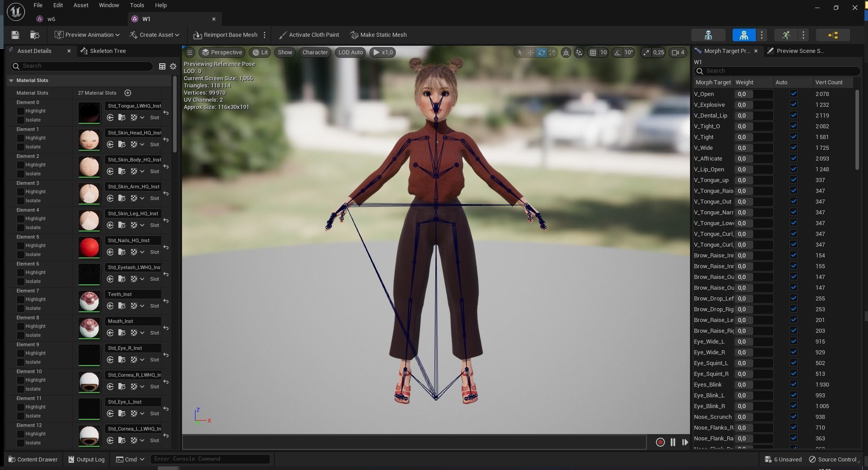Switch to the w6 asset tab
868x470 pixels.
(x=52, y=19)
